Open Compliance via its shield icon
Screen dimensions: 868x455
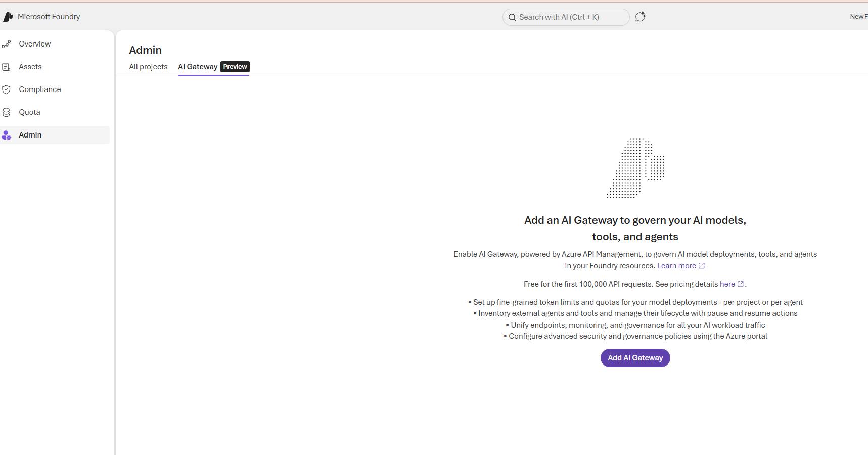tap(7, 89)
